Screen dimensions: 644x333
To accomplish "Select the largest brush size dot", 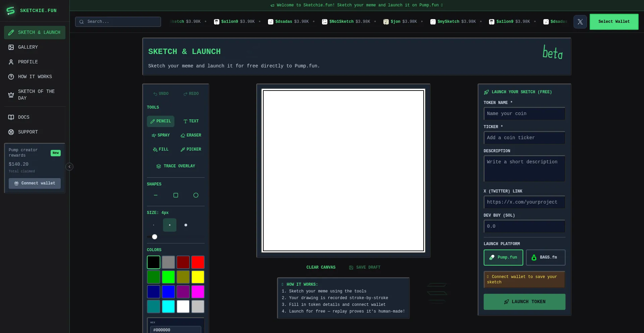I will click(186, 225).
